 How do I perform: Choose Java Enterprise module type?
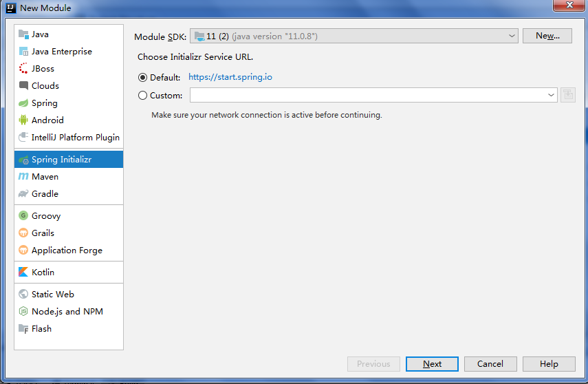pyautogui.click(x=69, y=52)
